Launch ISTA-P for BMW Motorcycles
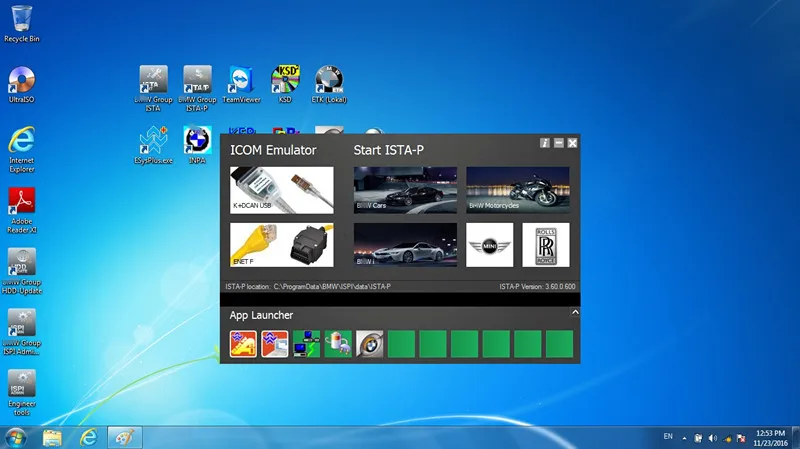 click(518, 190)
